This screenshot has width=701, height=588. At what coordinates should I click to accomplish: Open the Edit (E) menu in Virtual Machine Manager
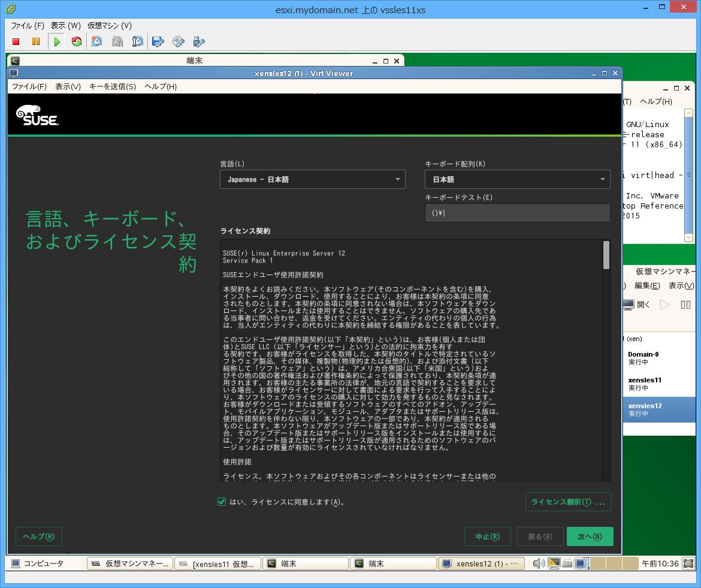pyautogui.click(x=647, y=286)
